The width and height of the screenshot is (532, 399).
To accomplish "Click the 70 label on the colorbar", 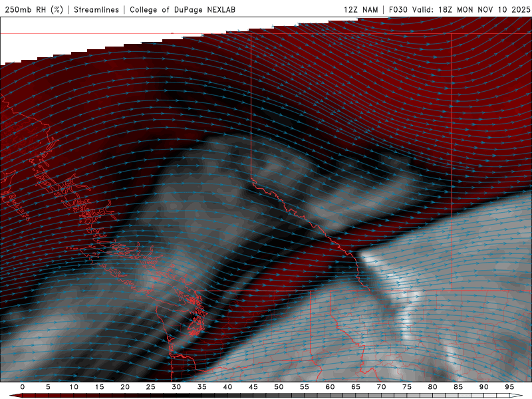I will [x=381, y=387].
